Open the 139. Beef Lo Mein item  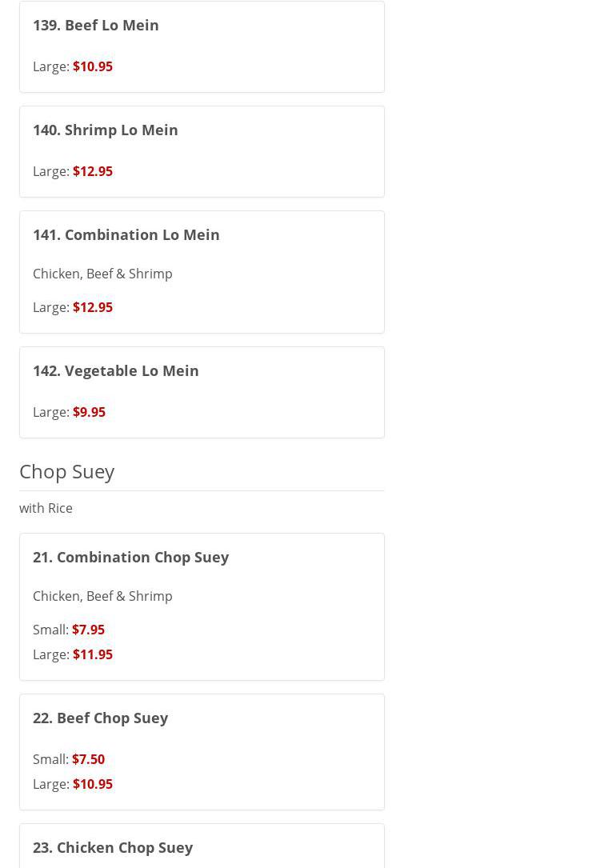(96, 25)
